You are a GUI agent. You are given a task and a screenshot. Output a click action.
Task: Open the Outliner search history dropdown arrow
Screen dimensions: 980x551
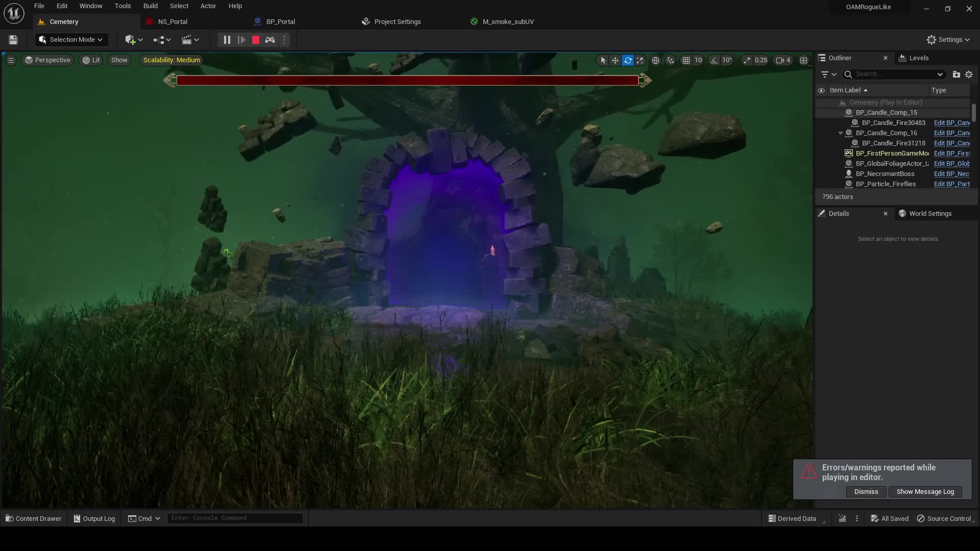940,74
